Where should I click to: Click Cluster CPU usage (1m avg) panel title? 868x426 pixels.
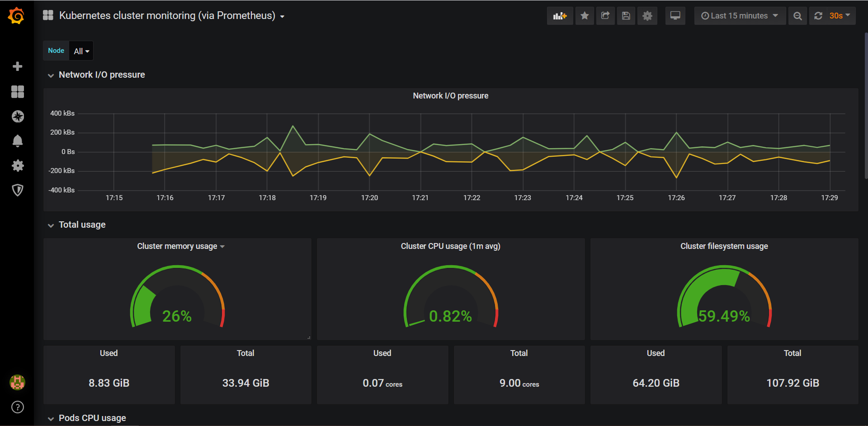(x=450, y=246)
